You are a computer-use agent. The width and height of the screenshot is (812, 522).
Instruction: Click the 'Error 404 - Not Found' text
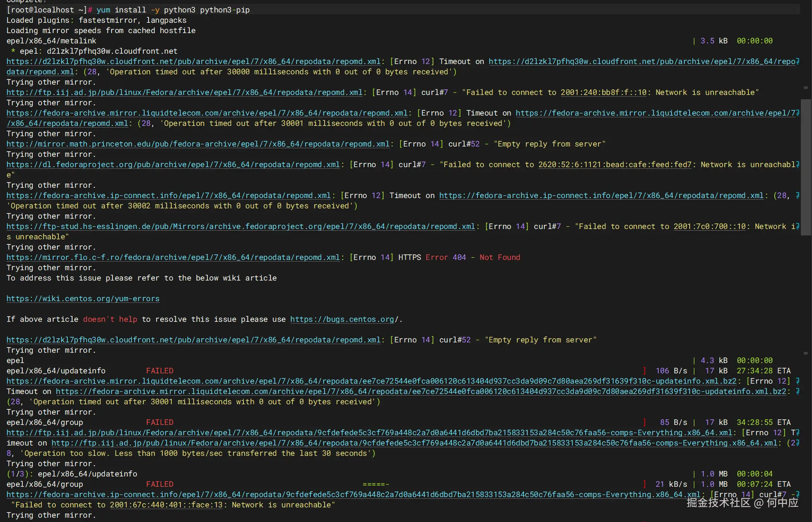[473, 257]
